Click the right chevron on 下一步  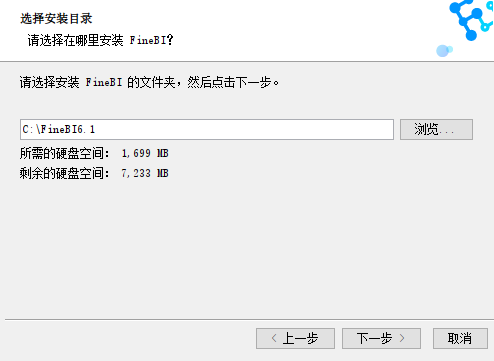[x=402, y=338]
